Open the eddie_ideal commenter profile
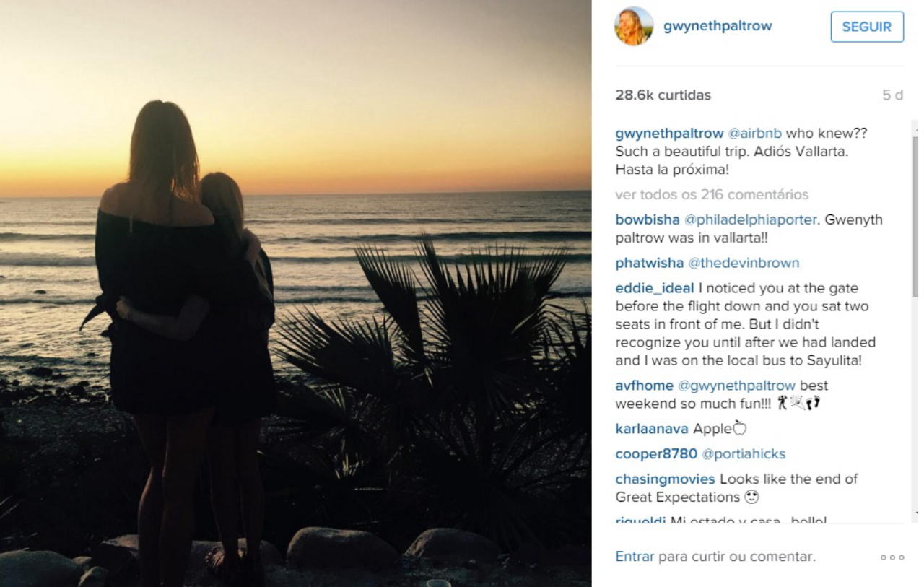Viewport: 924px width, 587px height. (655, 289)
